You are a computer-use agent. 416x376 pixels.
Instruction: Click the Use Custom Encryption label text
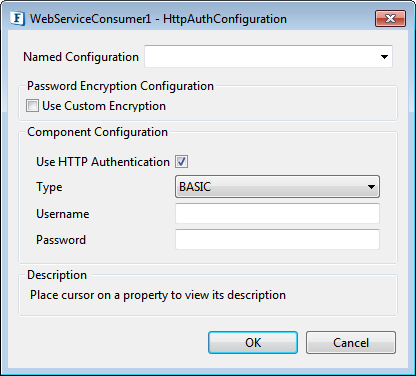coord(104,106)
